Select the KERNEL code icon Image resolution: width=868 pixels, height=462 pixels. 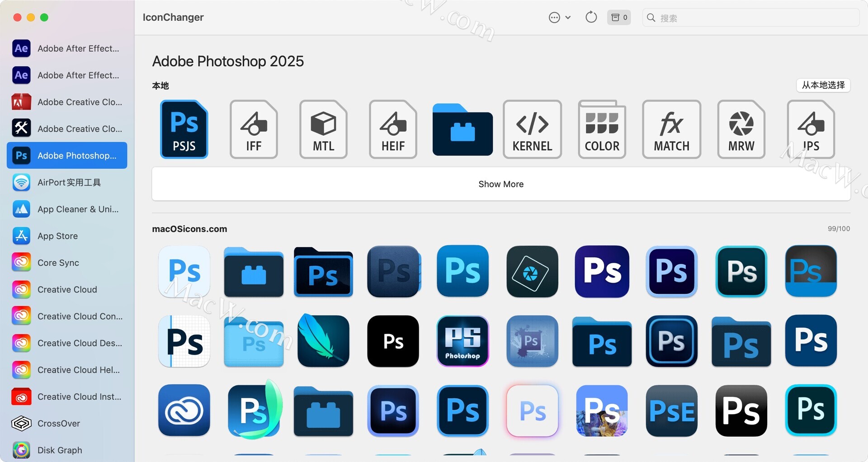click(x=532, y=129)
